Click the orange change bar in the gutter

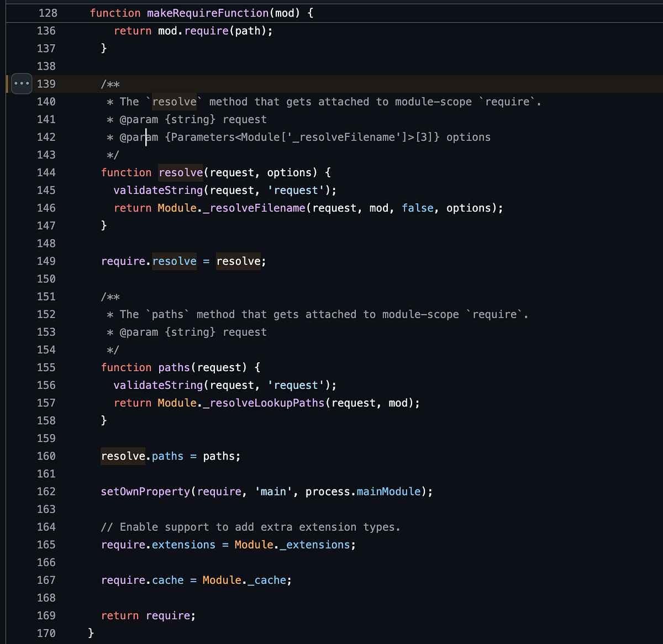point(7,83)
